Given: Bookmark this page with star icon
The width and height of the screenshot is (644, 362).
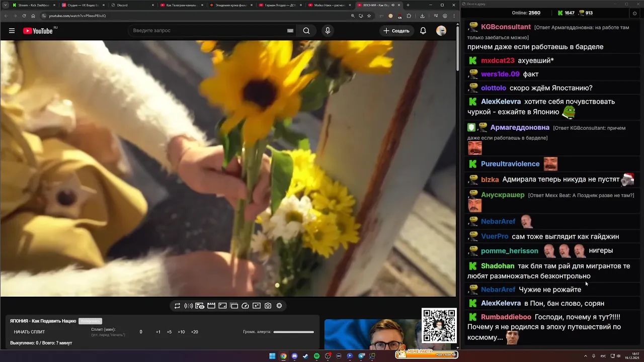Looking at the screenshot, I should click(369, 16).
